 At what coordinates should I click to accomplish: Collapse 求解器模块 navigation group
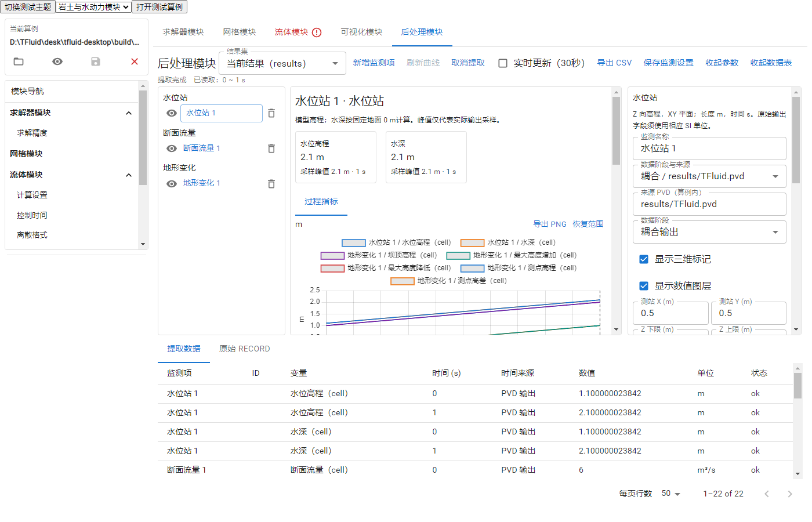click(x=129, y=113)
